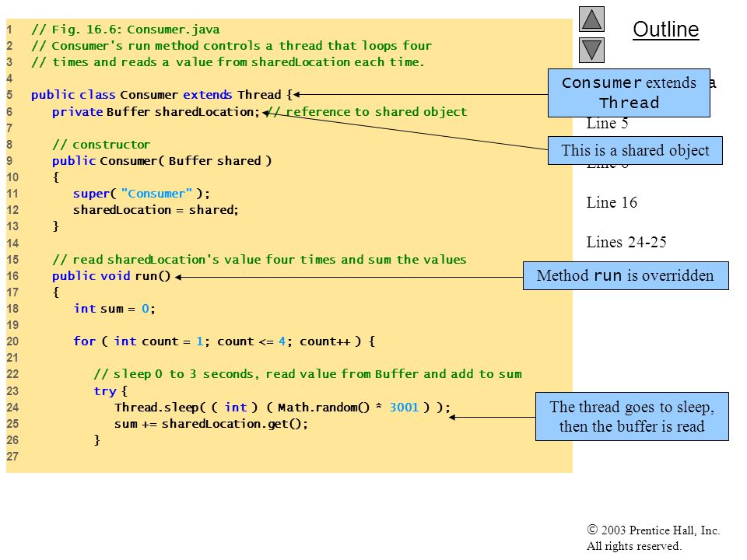The image size is (747, 560).
Task: Select the 'Line 5' outline entry
Action: coord(608,124)
